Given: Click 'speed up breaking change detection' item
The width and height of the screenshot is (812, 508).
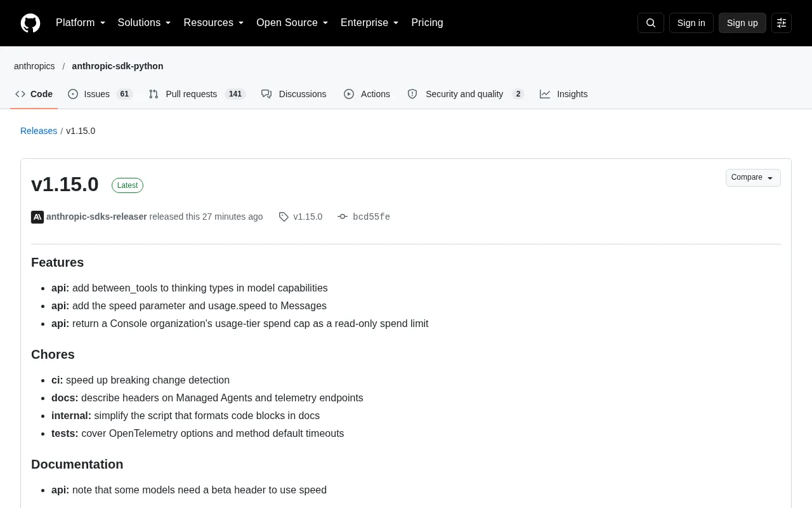Looking at the screenshot, I should pyautogui.click(x=140, y=380).
